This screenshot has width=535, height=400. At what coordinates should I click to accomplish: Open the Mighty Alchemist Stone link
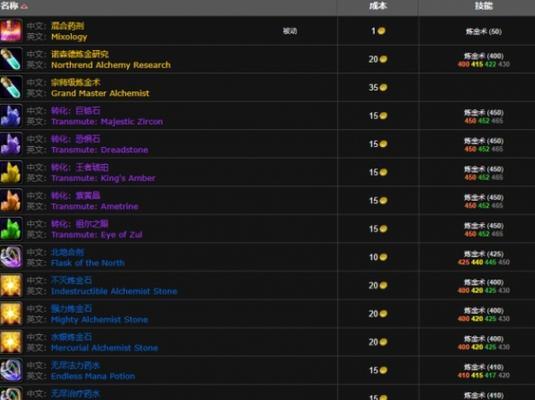point(99,320)
